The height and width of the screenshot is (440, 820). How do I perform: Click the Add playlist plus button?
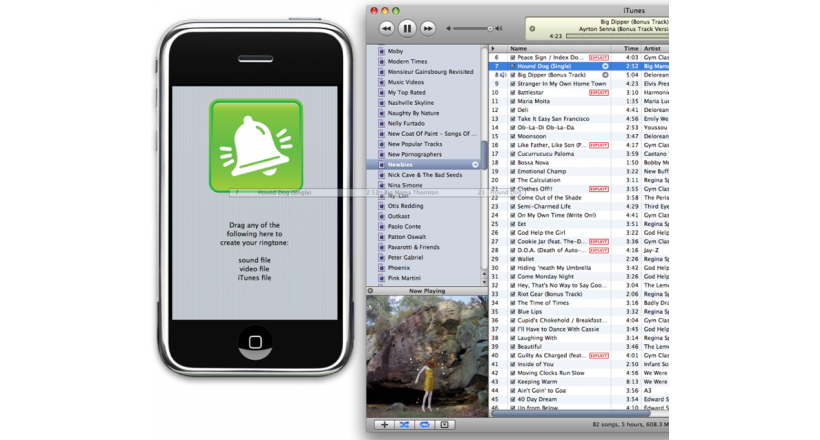[x=384, y=425]
